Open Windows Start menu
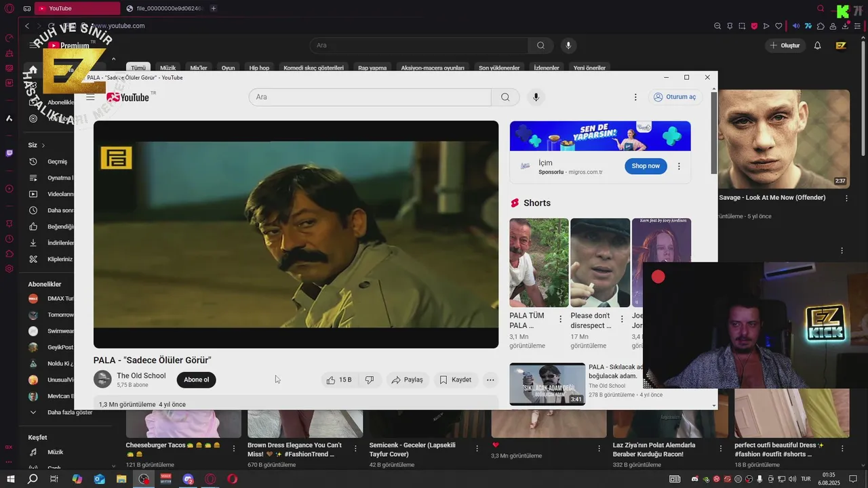Viewport: 868px width, 488px height. coord(11,479)
